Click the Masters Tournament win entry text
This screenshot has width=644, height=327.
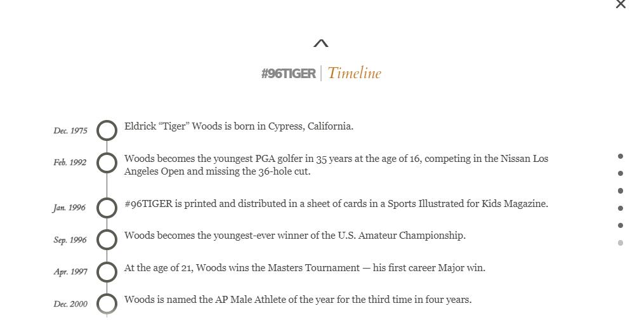(x=305, y=268)
